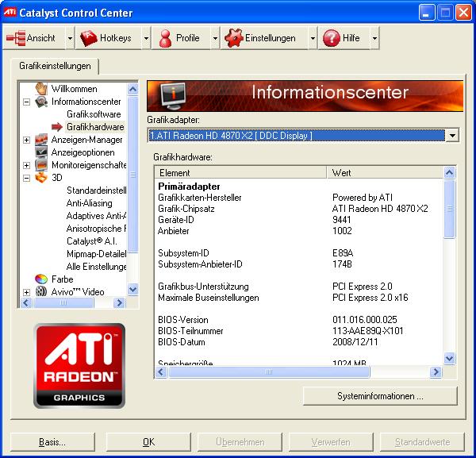Select Catalyst A.I. in the tree
476x458 pixels.
(92, 241)
